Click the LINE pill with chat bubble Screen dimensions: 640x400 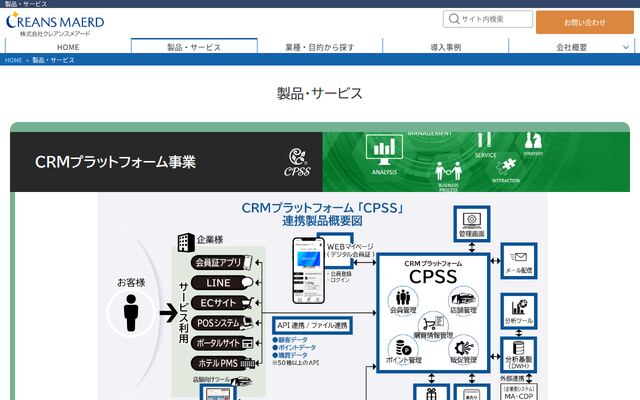click(x=222, y=282)
